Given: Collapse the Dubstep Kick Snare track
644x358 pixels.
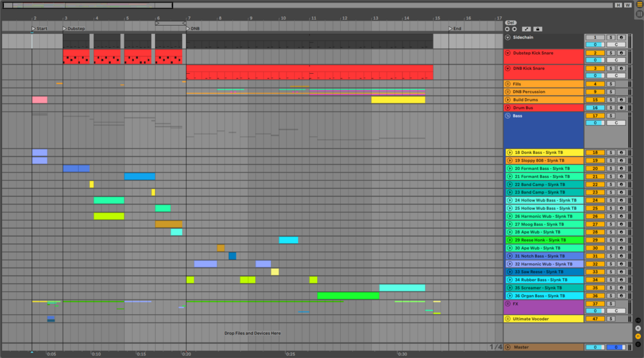Looking at the screenshot, I should pyautogui.click(x=508, y=53).
